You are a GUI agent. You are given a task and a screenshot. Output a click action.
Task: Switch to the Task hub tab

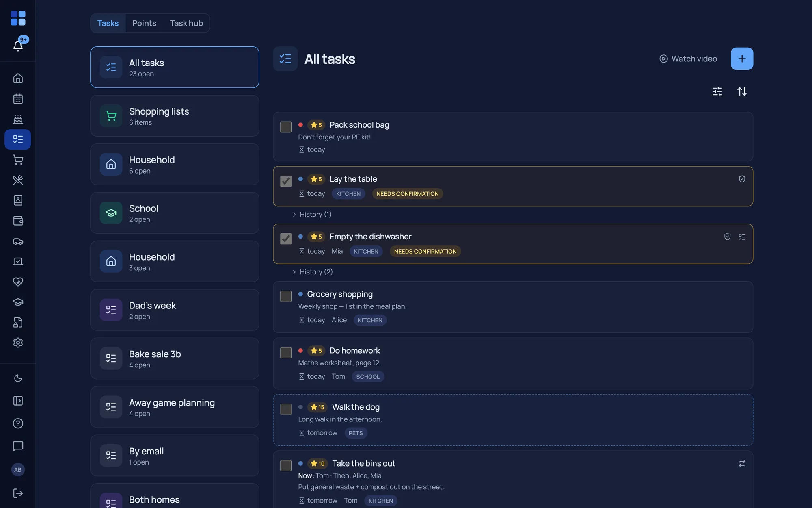point(186,23)
